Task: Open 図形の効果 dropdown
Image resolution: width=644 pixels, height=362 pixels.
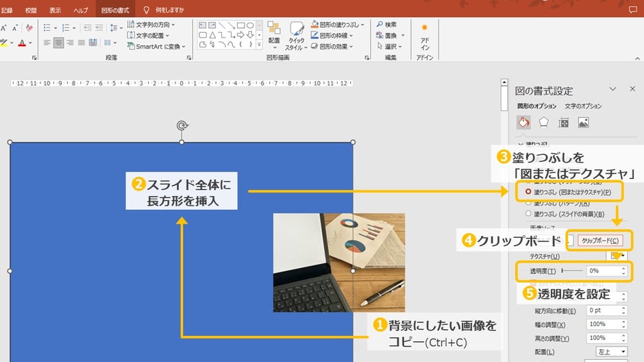Action: coord(332,47)
